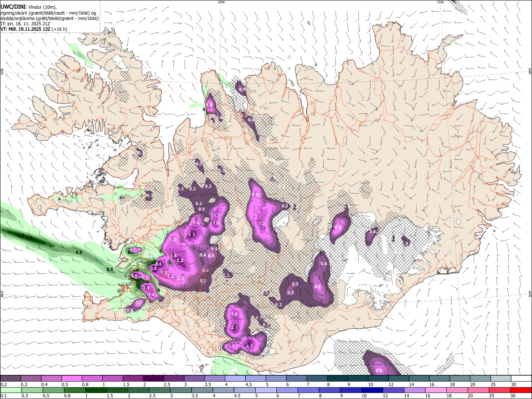The width and height of the screenshot is (532, 399).
Task: Select the white snow swatch after the 30 label
Action: click(522, 379)
